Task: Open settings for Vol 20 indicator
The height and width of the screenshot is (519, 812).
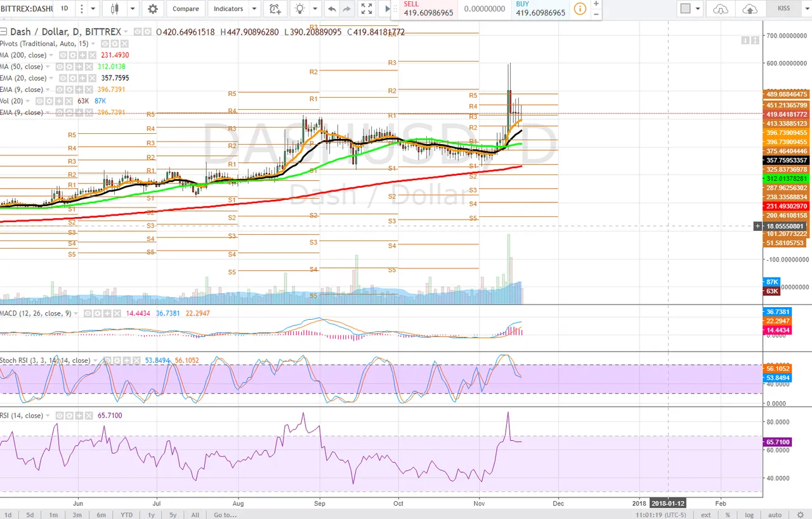Action: 49,101
